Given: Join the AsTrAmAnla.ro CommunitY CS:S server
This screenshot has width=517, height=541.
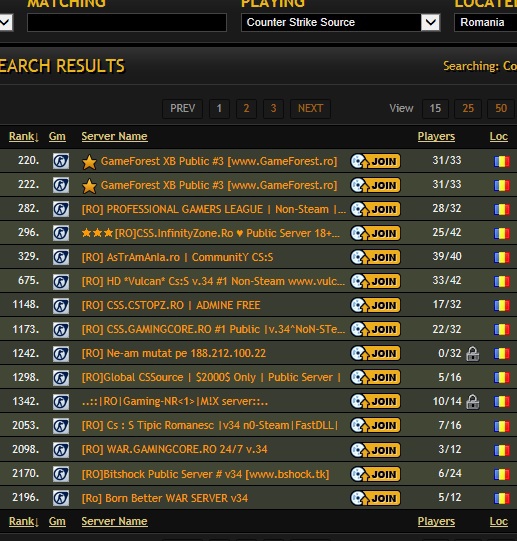Looking at the screenshot, I should click(375, 257).
